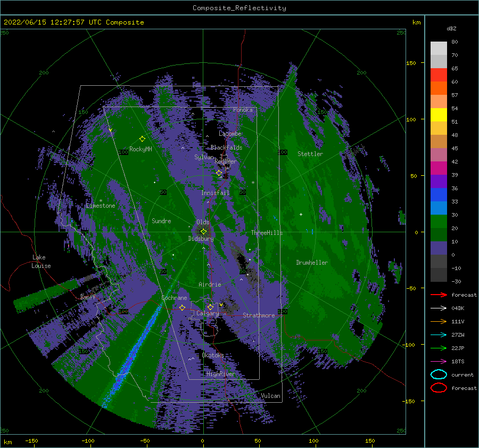Click the Banff label
Image resolution: width=479 pixels, height=448 pixels.
[x=88, y=297]
